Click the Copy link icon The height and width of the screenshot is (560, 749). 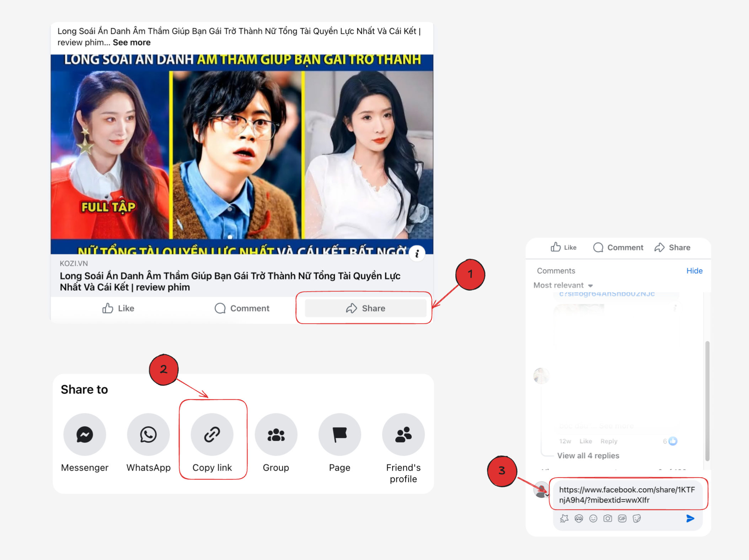[x=212, y=434]
